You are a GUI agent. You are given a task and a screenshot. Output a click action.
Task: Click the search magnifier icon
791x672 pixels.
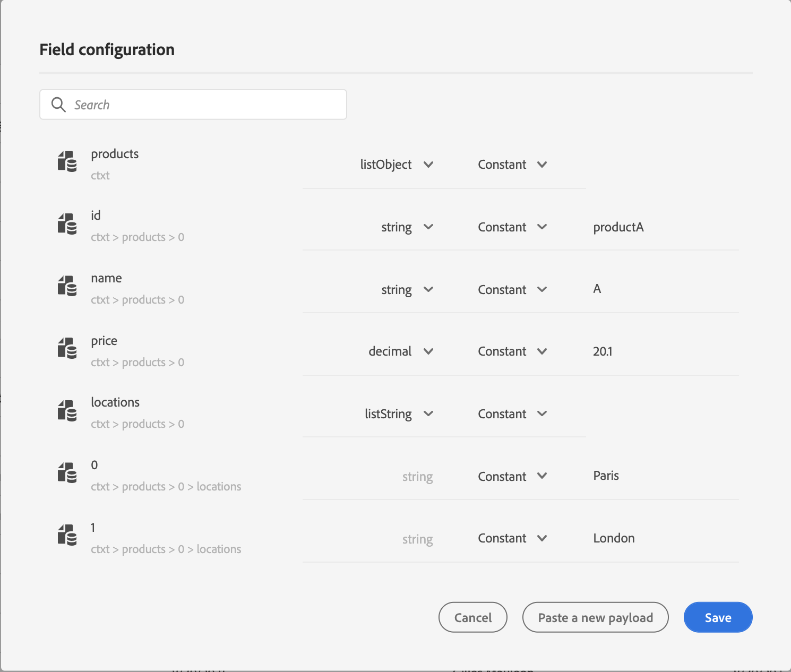[58, 105]
